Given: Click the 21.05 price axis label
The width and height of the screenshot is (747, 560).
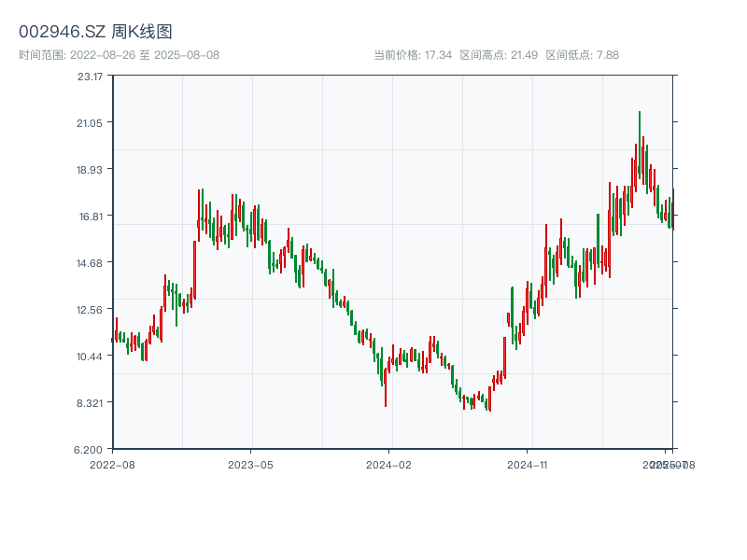Looking at the screenshot, I should click(x=90, y=123).
